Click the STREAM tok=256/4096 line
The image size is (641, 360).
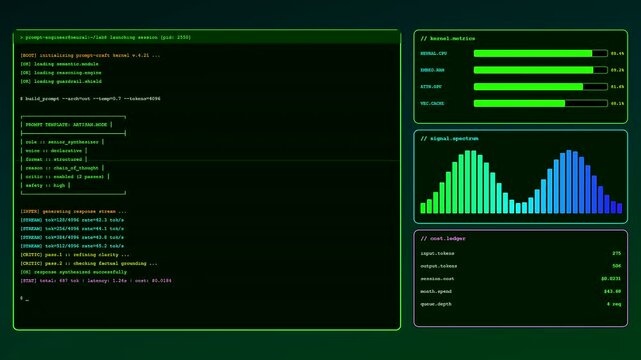click(x=72, y=229)
